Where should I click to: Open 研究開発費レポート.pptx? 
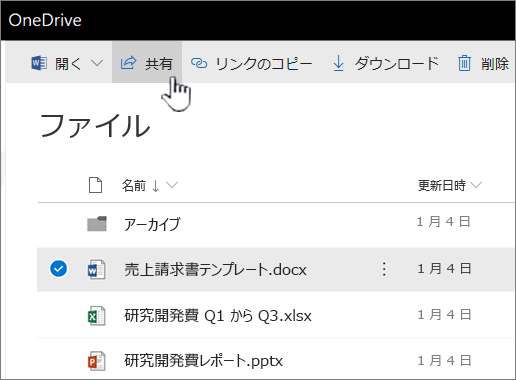coord(203,361)
